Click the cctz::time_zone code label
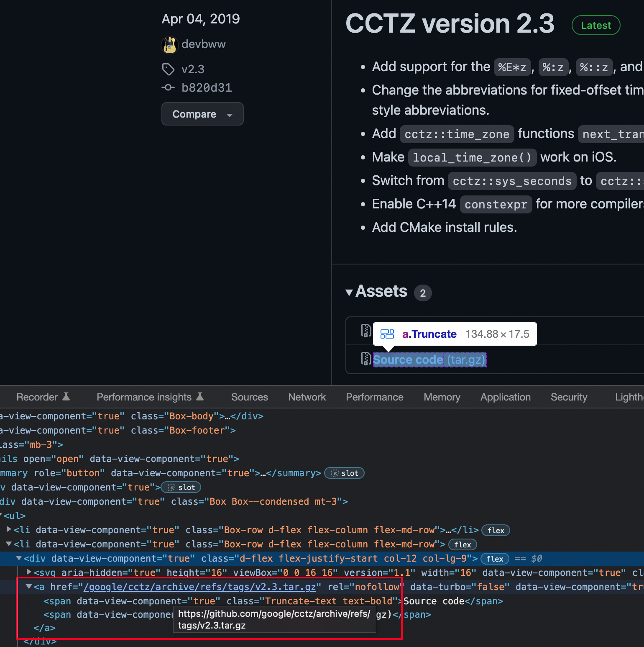 457,134
